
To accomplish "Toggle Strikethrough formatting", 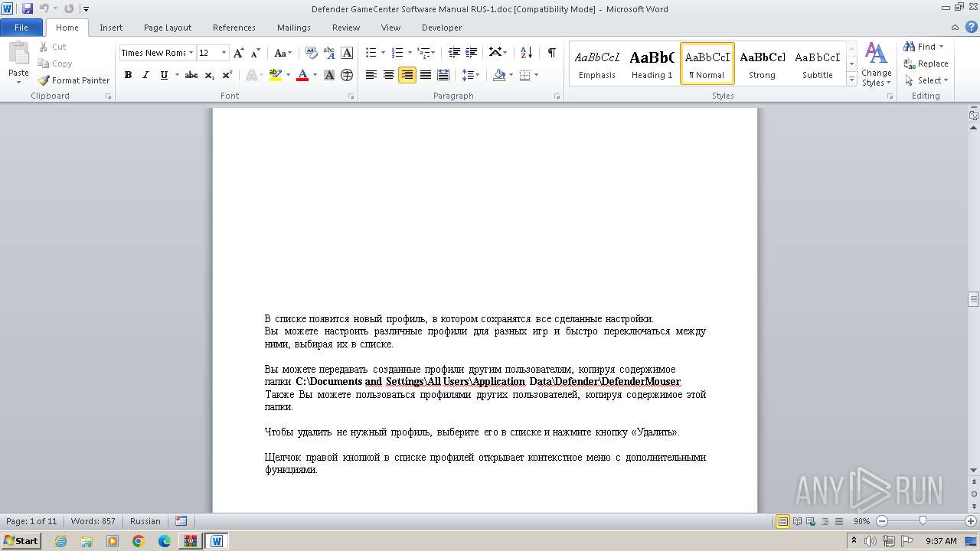I will click(191, 75).
